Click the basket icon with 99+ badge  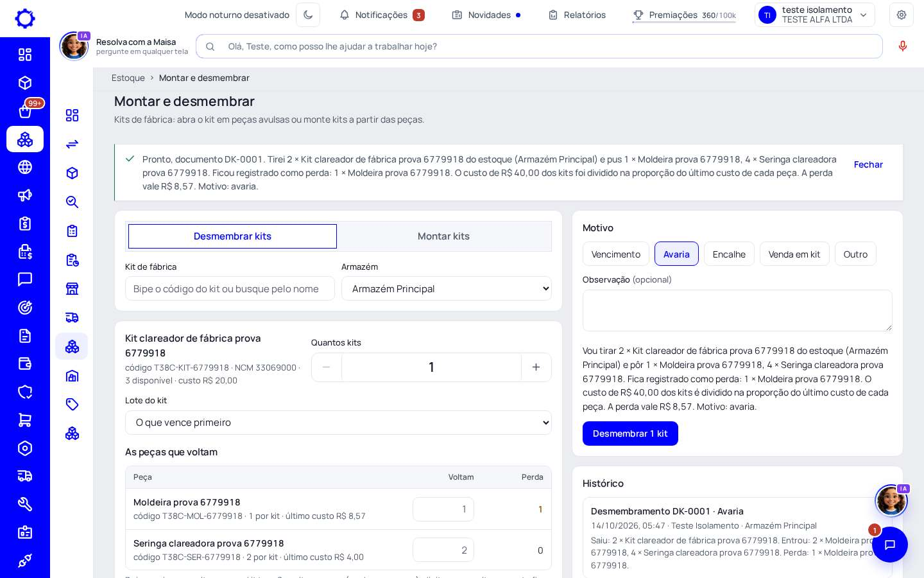pyautogui.click(x=25, y=111)
